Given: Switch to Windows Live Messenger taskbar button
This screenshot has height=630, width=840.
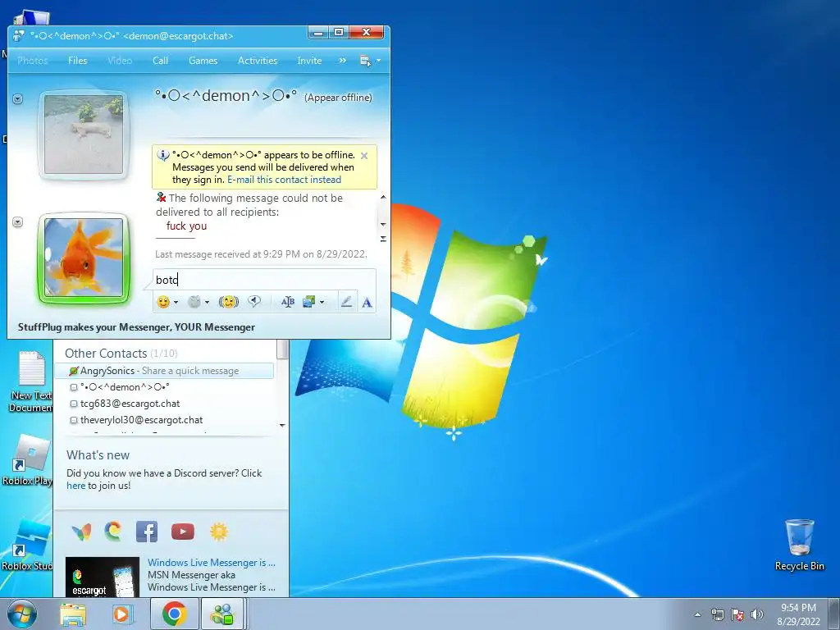Looking at the screenshot, I should (x=223, y=614).
